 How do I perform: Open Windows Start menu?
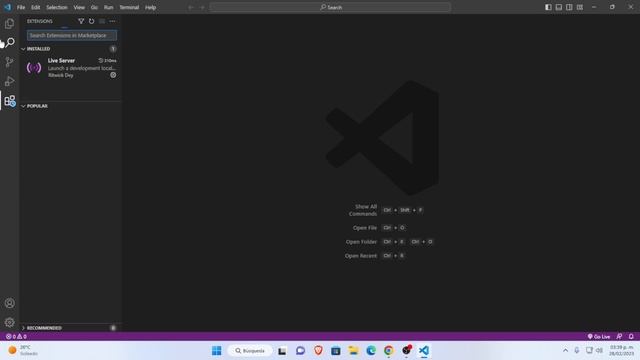coord(217,351)
